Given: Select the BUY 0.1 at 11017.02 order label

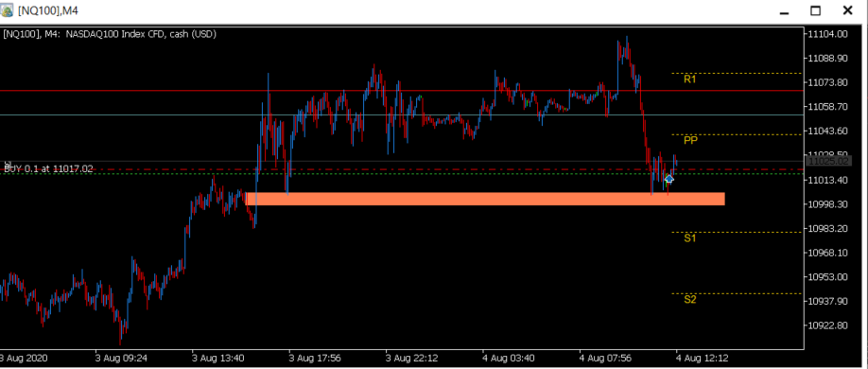Looking at the screenshot, I should point(49,169).
